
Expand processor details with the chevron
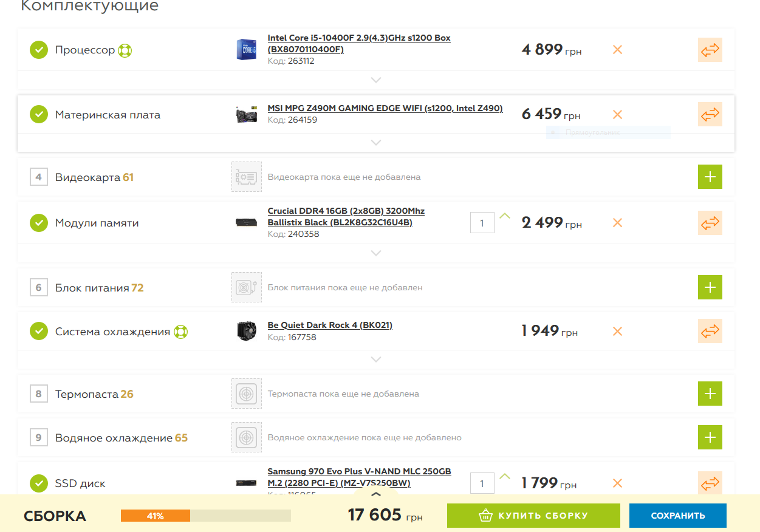coord(376,80)
